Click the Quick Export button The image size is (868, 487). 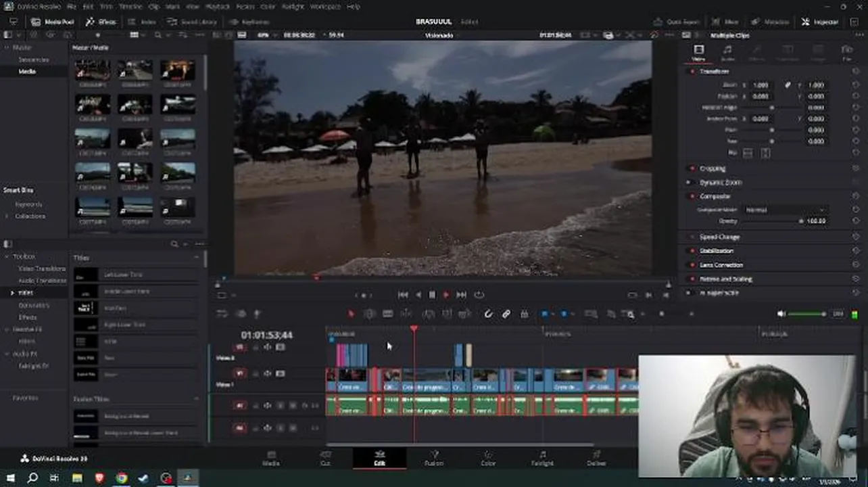(x=677, y=22)
